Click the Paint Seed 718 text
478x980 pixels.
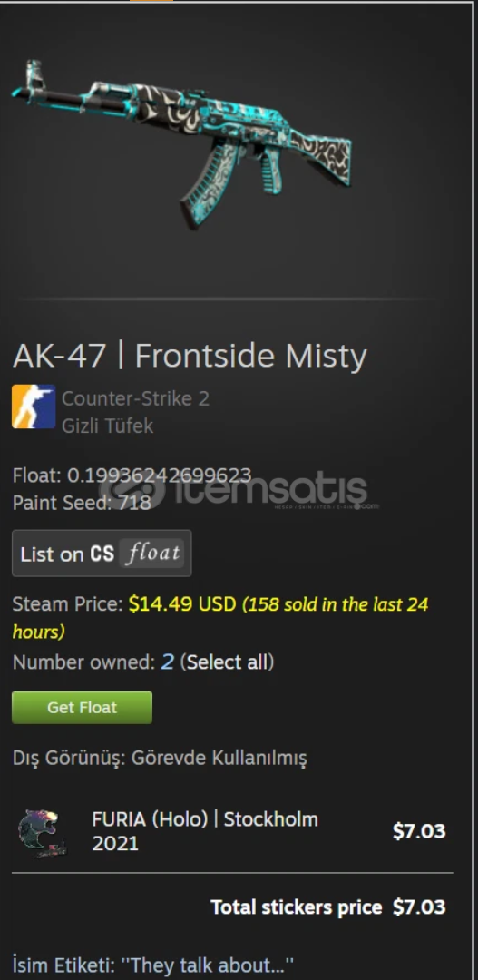tap(82, 502)
